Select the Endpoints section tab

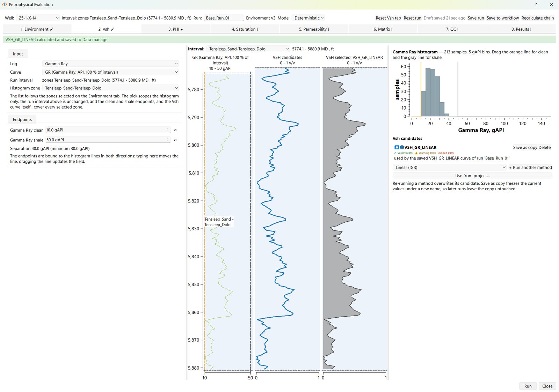click(22, 119)
